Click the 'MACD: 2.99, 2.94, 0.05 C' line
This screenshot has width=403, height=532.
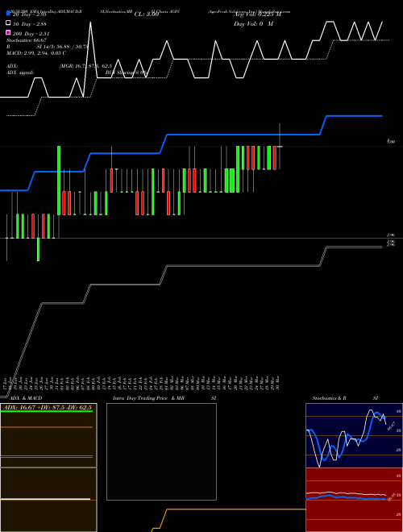click(x=36, y=53)
